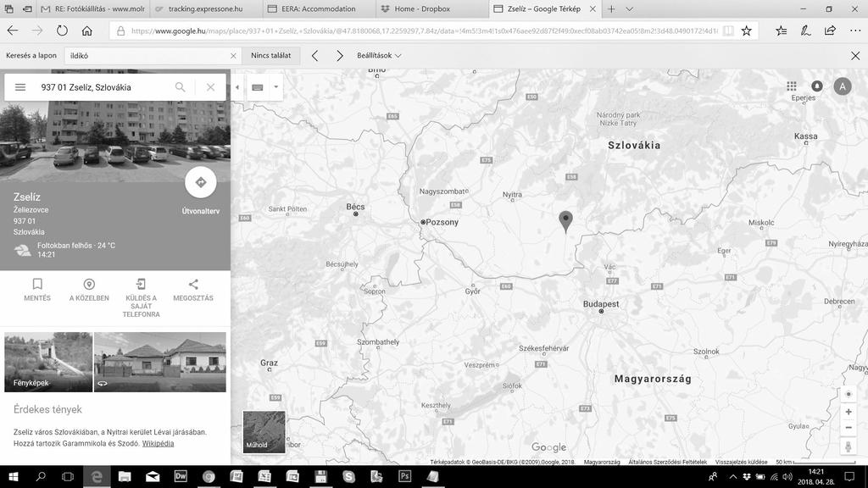Open street view house thumbnail
Screen dimensions: 868x488
160,362
